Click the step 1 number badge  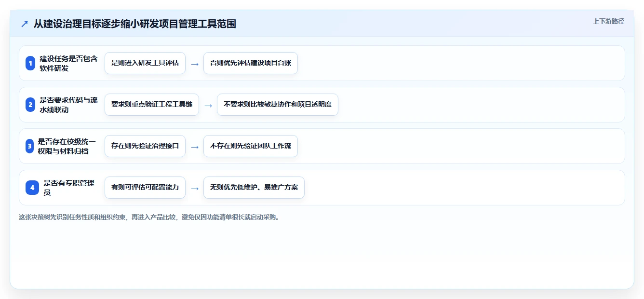30,63
